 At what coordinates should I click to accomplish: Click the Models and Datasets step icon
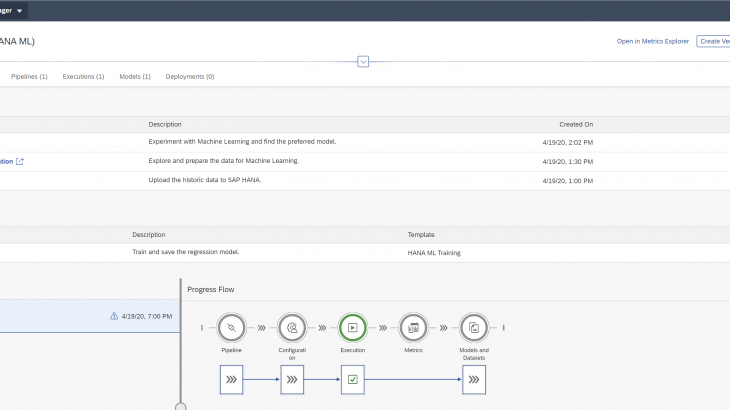tap(474, 327)
